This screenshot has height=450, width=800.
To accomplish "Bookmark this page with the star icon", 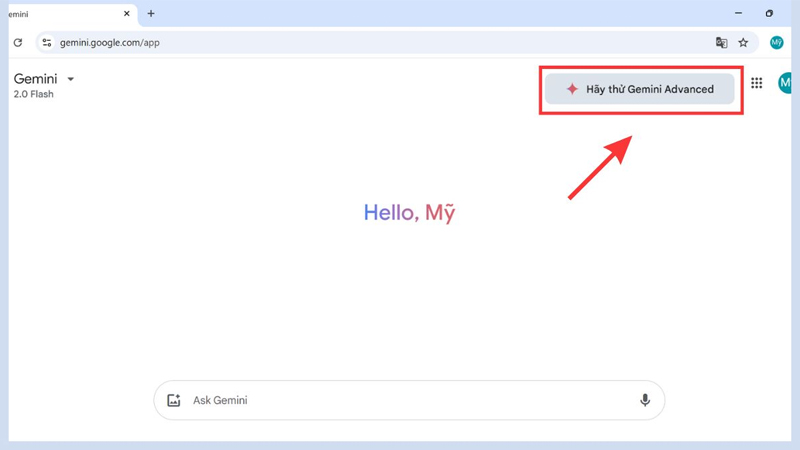I will pos(743,42).
